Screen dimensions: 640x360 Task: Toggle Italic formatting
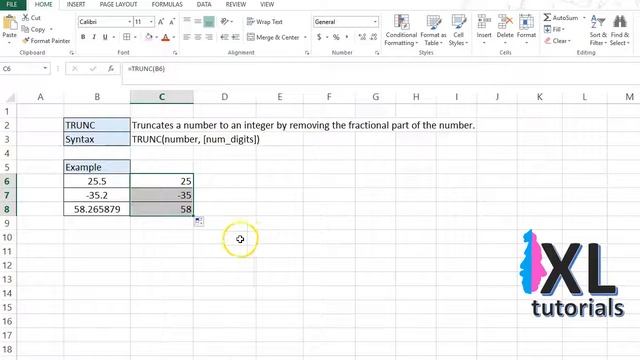94,37
